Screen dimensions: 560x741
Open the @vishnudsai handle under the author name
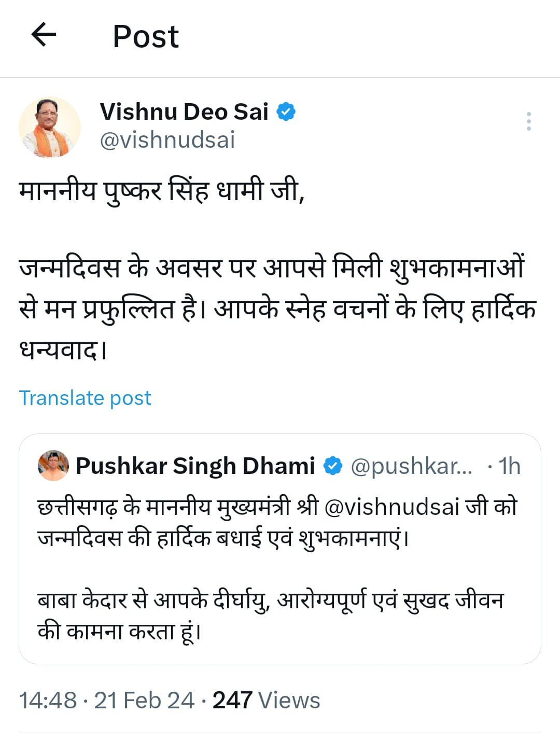(167, 140)
